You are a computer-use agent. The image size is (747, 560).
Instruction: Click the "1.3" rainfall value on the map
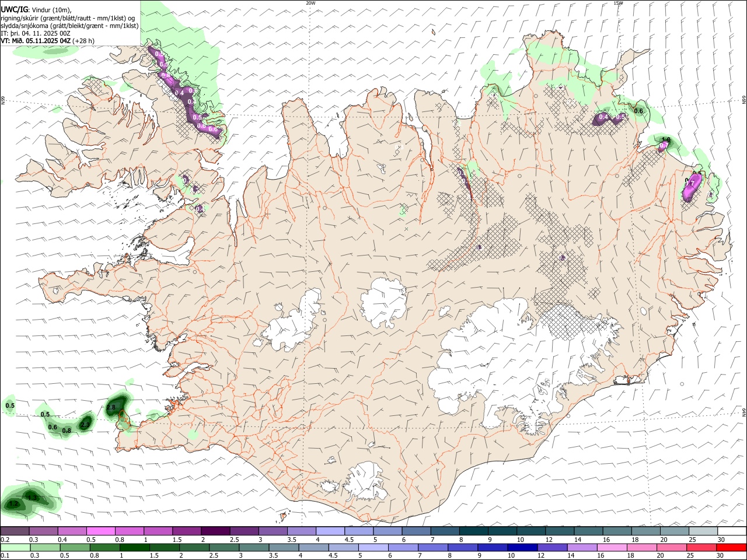33,498
